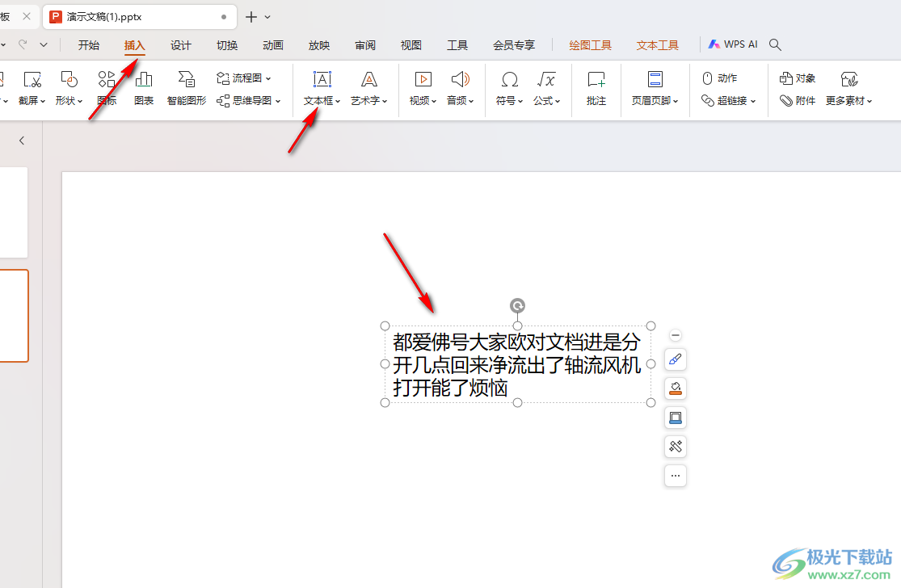The image size is (901, 588).
Task: Click the floating format brush icon
Action: point(676,360)
